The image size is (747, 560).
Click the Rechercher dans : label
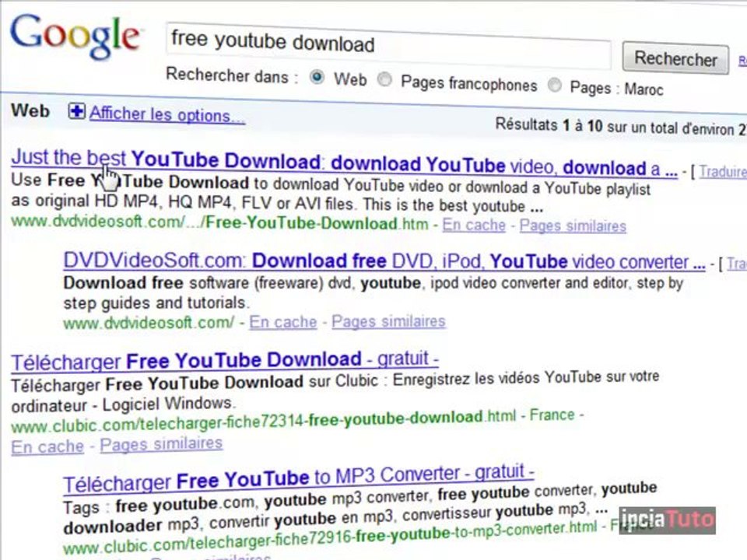click(x=232, y=75)
